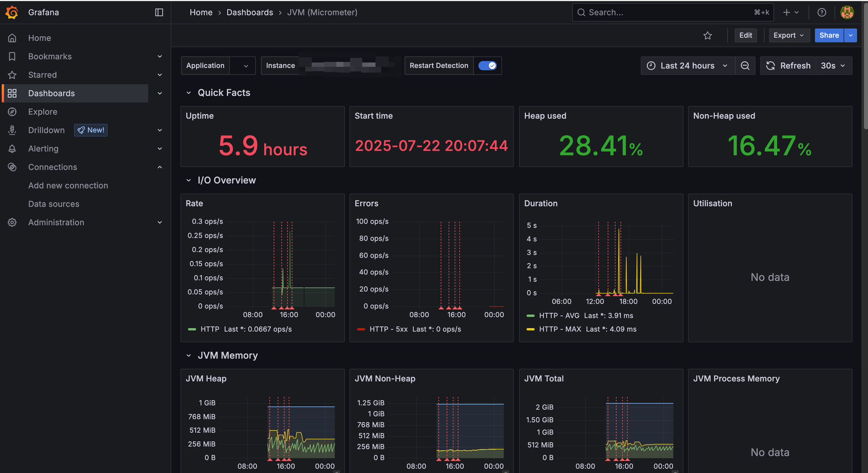The height and width of the screenshot is (473, 868).
Task: Collapse the JVM Memory row
Action: pos(189,356)
